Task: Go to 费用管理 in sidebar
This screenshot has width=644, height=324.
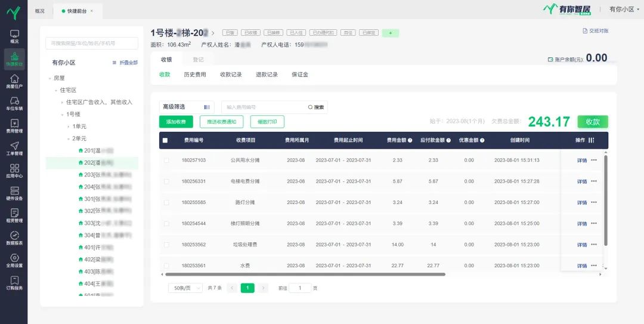Action: pyautogui.click(x=14, y=126)
